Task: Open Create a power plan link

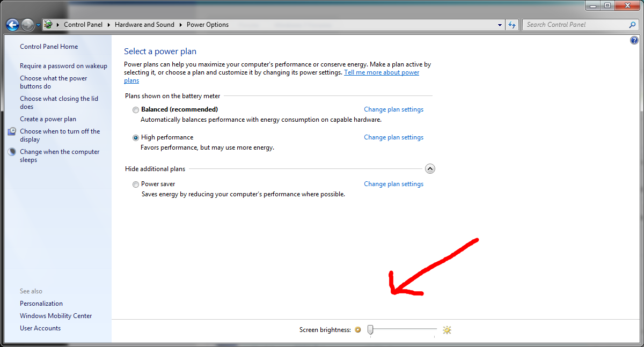Action: click(48, 119)
